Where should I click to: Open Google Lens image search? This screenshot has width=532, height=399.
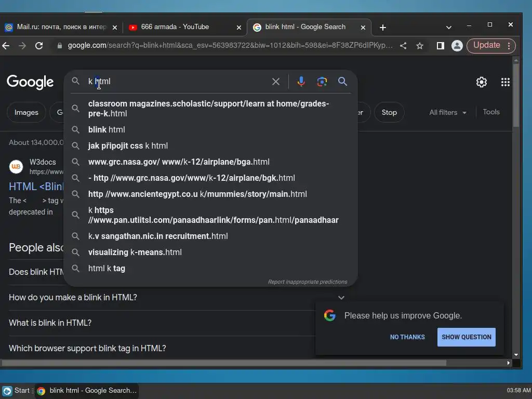322,82
